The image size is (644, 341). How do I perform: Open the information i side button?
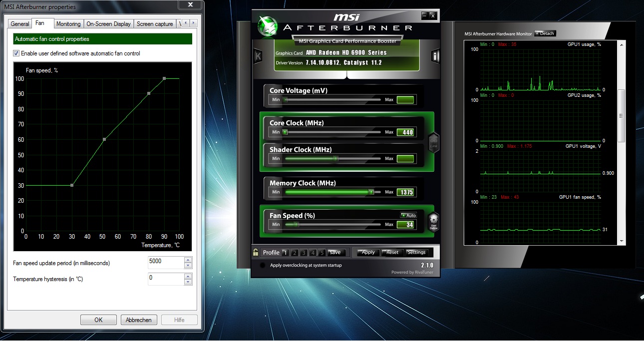tap(435, 56)
